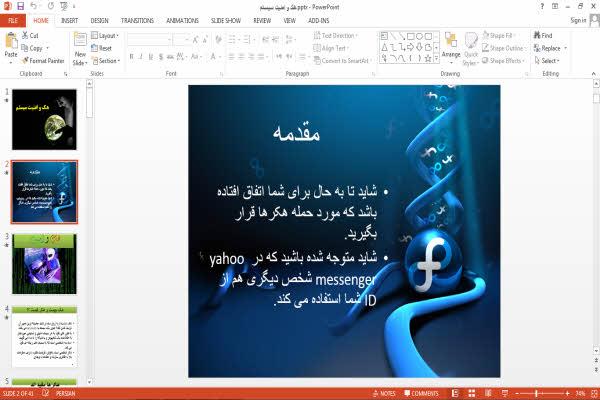Switch to VIEW tab
The image size is (600, 400).
[289, 21]
